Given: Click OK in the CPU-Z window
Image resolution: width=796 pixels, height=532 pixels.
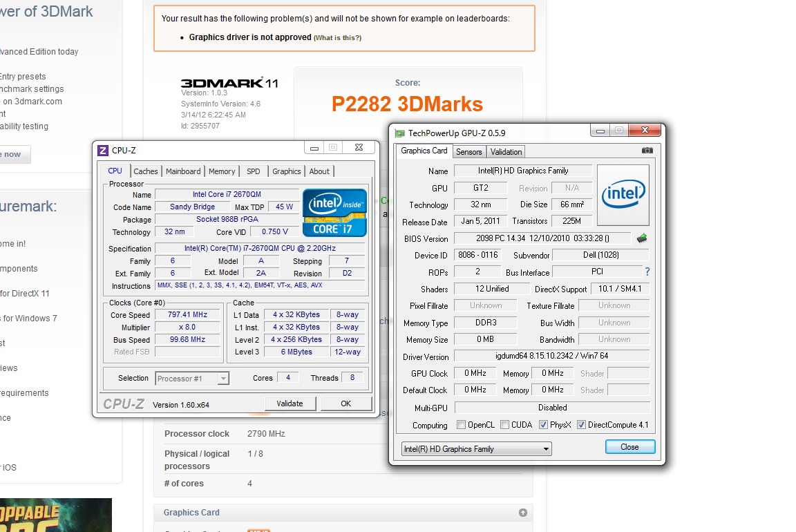Looking at the screenshot, I should [345, 403].
